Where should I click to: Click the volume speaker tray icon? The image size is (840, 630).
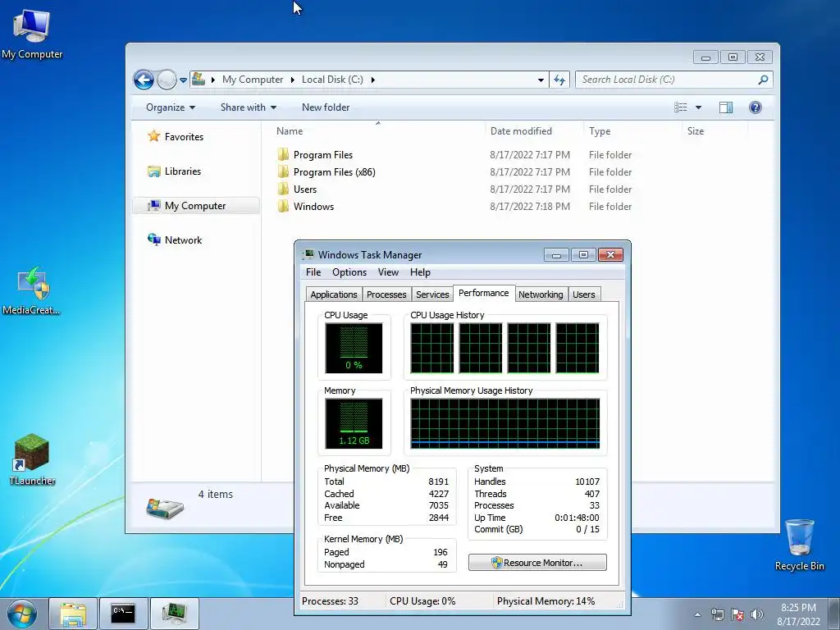coord(756,614)
